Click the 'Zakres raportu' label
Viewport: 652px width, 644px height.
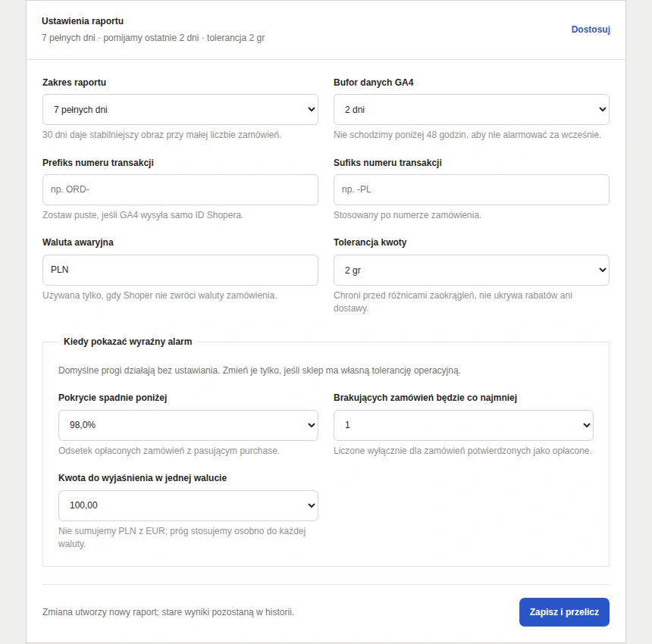pyautogui.click(x=74, y=83)
